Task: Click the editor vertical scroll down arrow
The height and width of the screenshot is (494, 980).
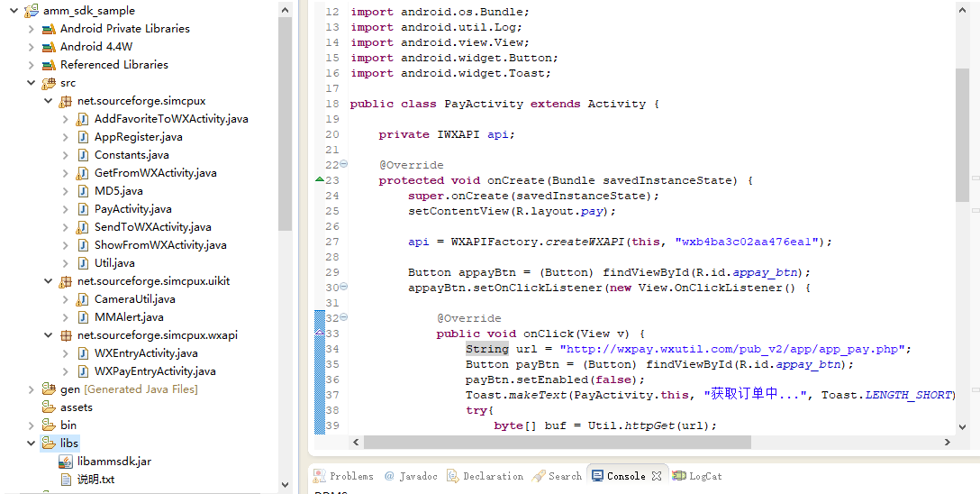Action: pos(963,426)
